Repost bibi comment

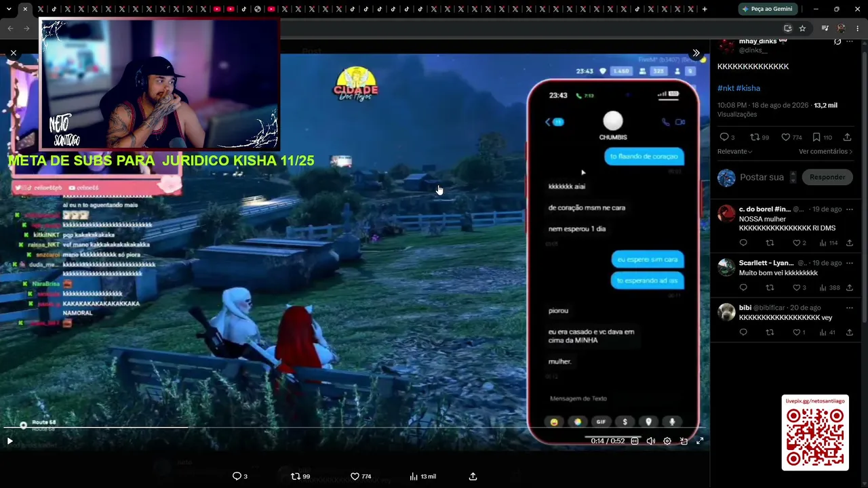(x=770, y=332)
